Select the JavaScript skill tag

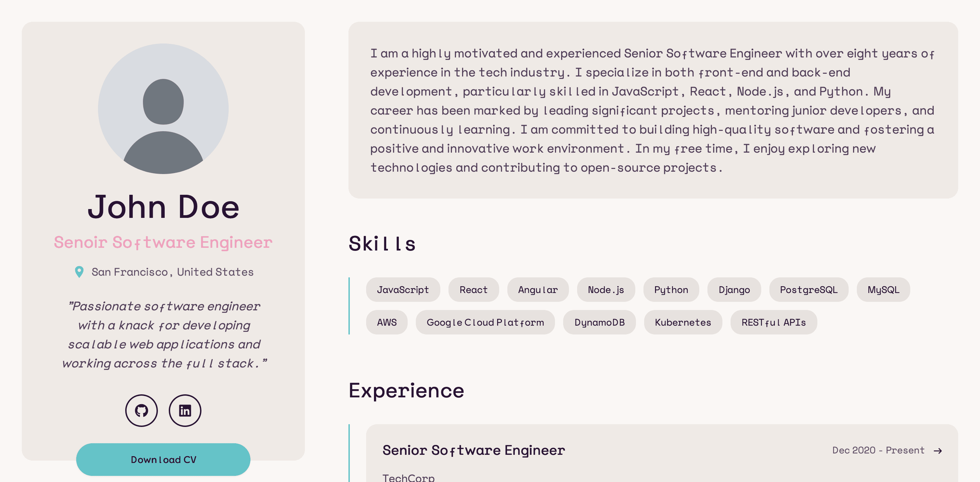[403, 290]
